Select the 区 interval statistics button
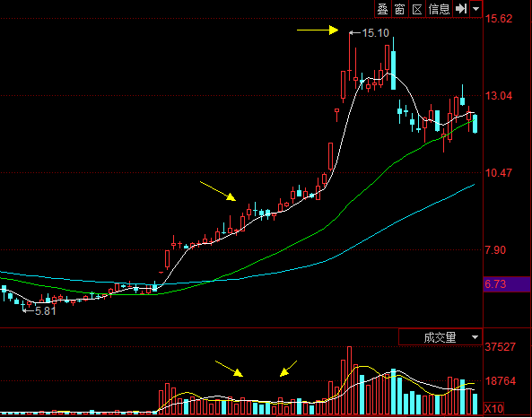Screen dimensions: 532x418 (417, 9)
